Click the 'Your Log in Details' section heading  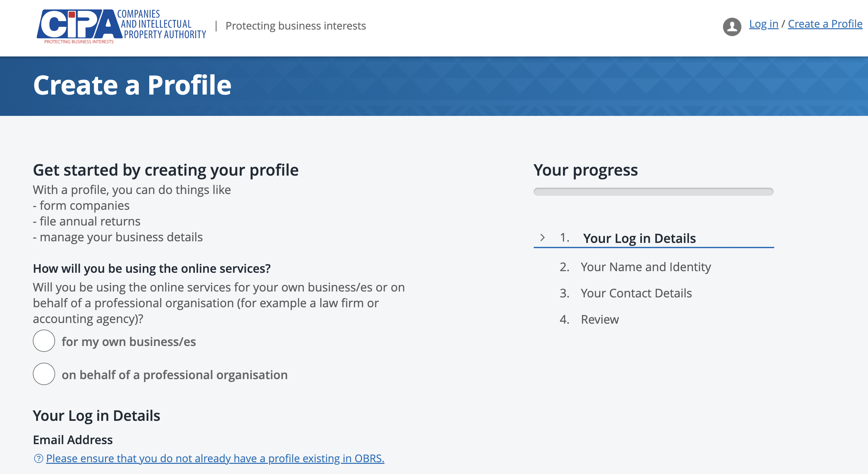click(x=97, y=415)
